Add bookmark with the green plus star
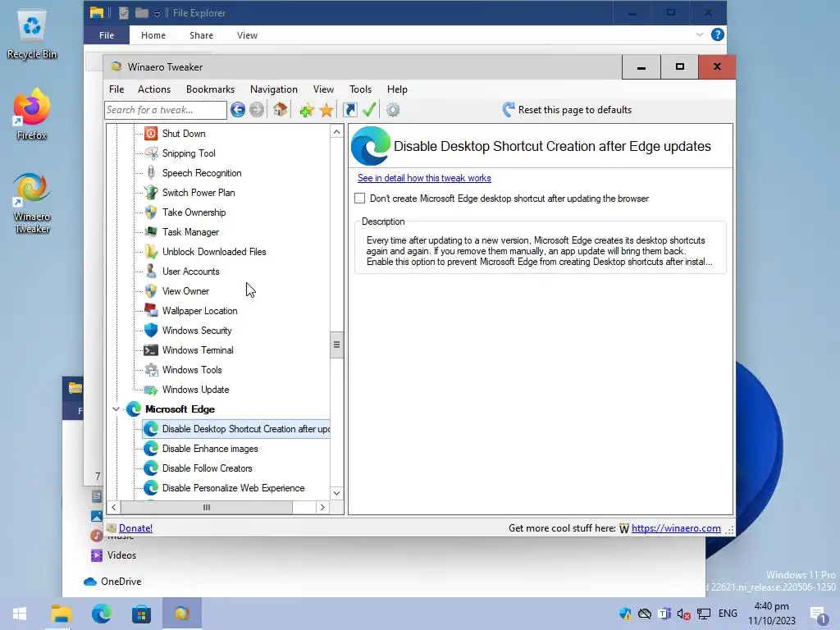 coord(307,111)
